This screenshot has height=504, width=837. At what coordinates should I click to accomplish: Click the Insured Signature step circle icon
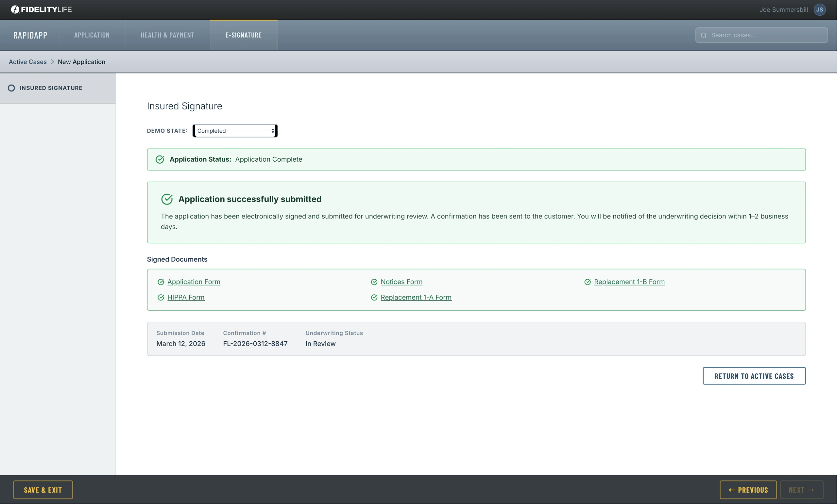(11, 88)
